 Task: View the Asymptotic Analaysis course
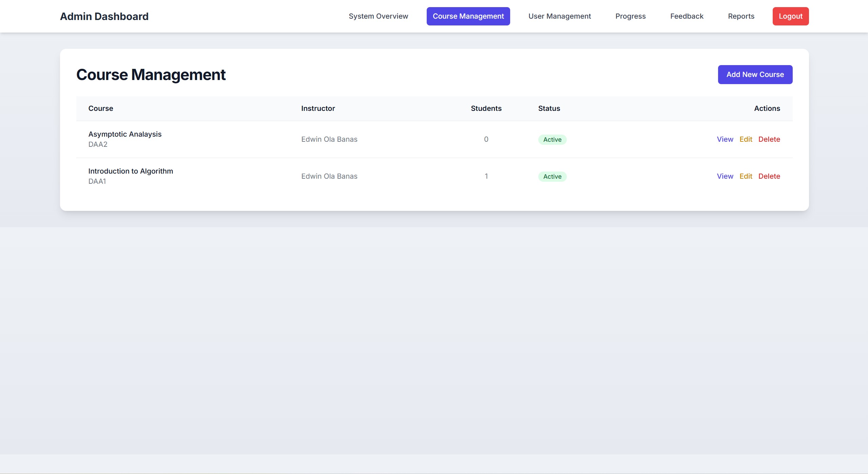click(x=725, y=139)
